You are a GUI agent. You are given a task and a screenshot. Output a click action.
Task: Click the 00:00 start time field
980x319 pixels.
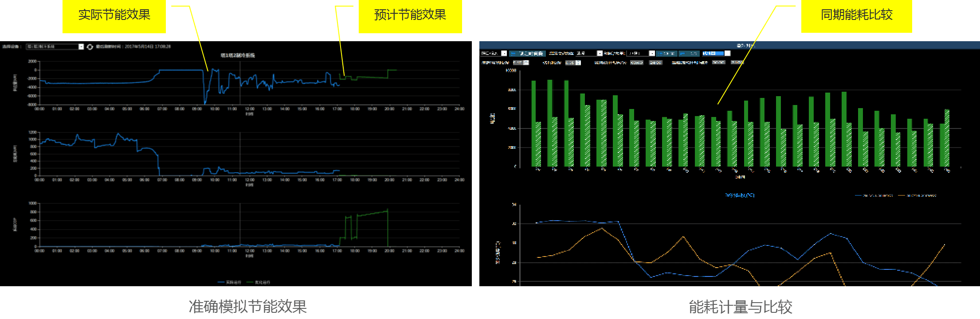(636, 62)
